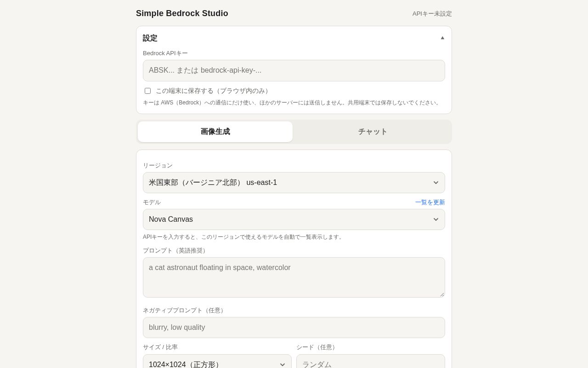Image resolution: width=588 pixels, height=368 pixels.
Task: Switch to the チャット tab
Action: 373,132
